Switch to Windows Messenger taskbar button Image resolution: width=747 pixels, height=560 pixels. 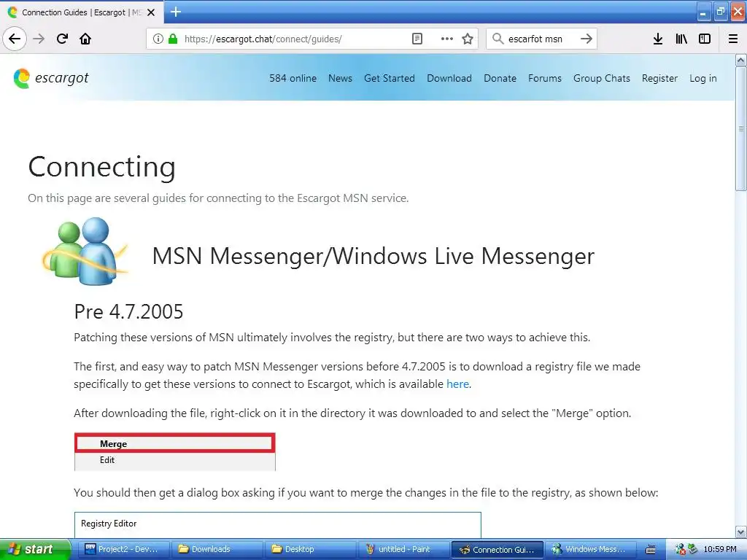click(x=589, y=549)
